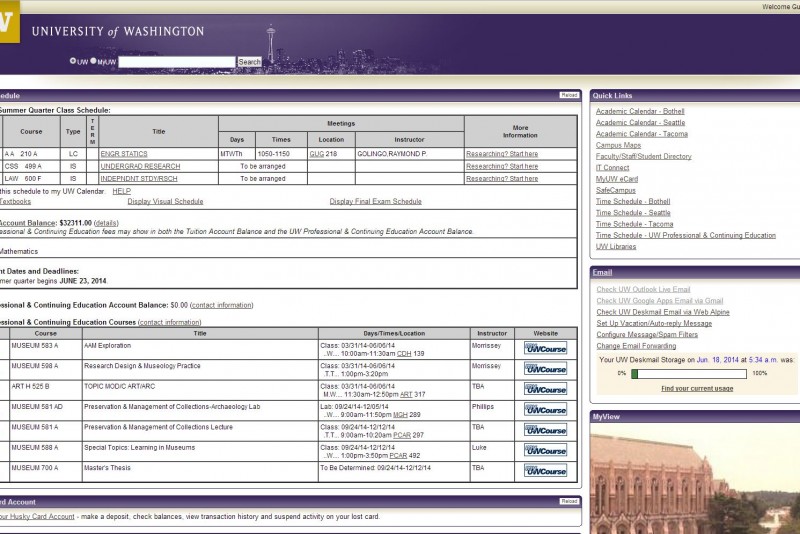Open Time Schedule - UW Professional & Continuing Education
Screen dimensions: 800x534
pos(686,235)
